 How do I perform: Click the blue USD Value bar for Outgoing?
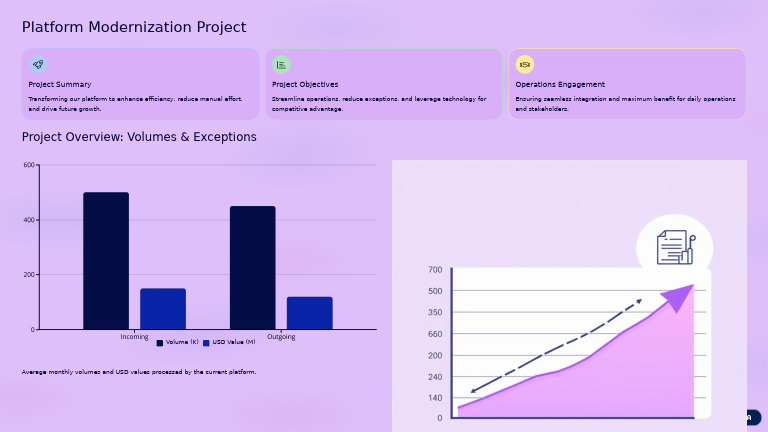(310, 313)
